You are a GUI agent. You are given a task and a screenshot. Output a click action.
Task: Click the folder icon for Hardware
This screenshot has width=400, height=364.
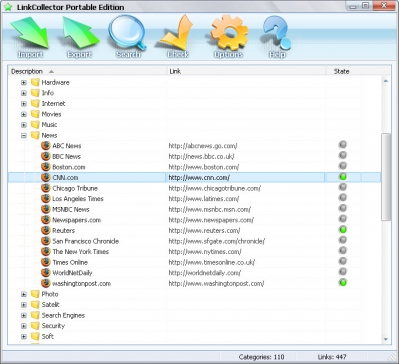35,82
